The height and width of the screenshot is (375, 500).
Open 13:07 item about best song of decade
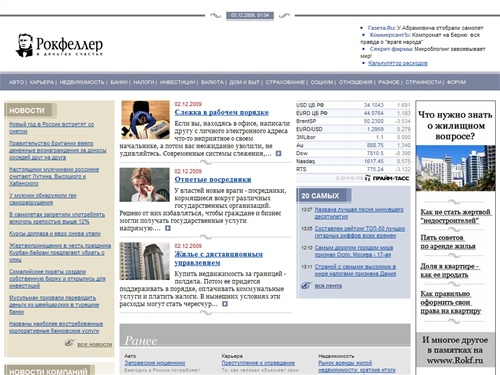pyautogui.click(x=359, y=213)
